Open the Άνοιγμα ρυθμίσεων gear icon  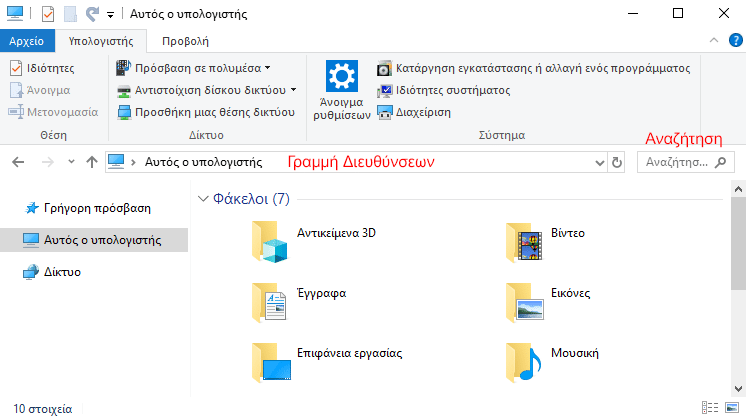pyautogui.click(x=342, y=76)
